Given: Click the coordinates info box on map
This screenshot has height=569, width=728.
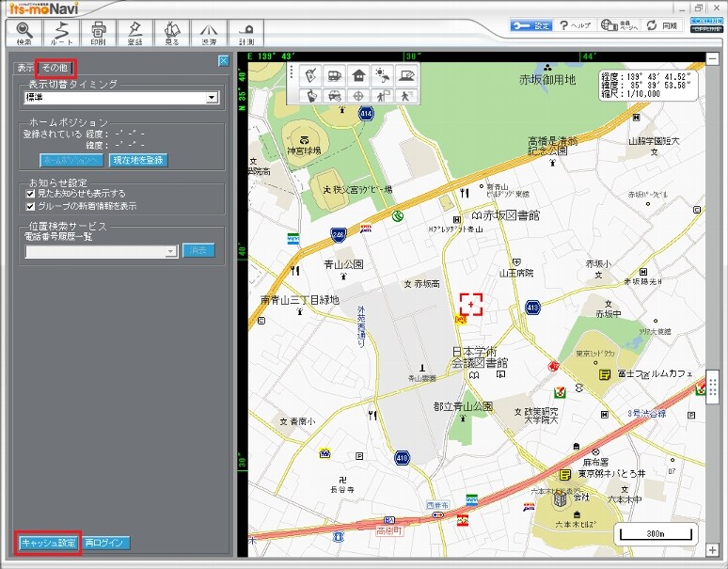Looking at the screenshot, I should 648,85.
